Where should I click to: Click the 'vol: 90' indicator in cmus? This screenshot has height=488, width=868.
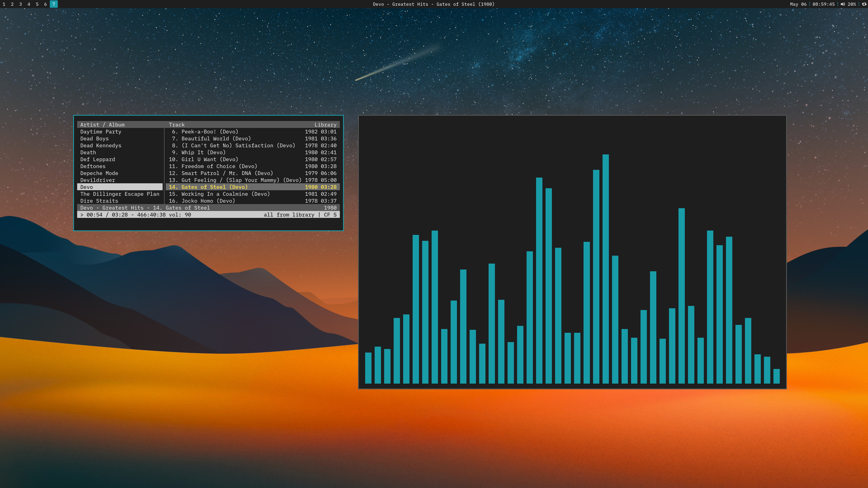coord(180,215)
